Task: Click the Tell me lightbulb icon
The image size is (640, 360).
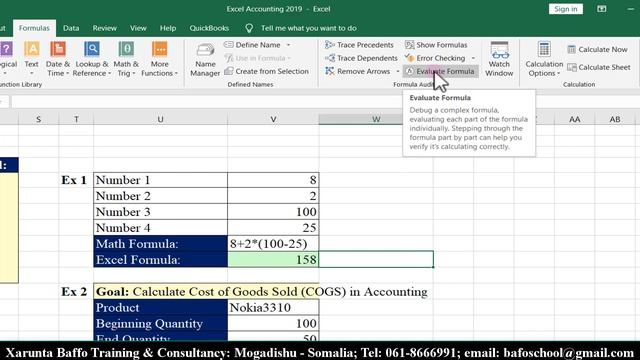Action: click(x=249, y=28)
